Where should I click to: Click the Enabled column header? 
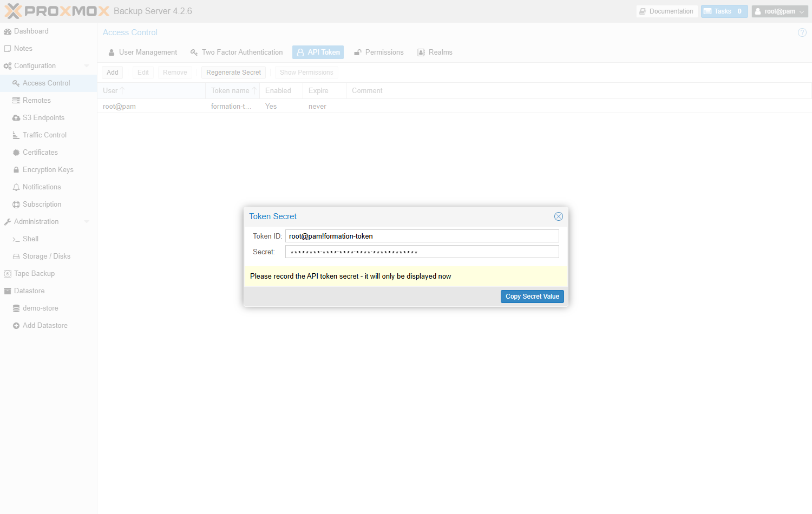(x=281, y=91)
